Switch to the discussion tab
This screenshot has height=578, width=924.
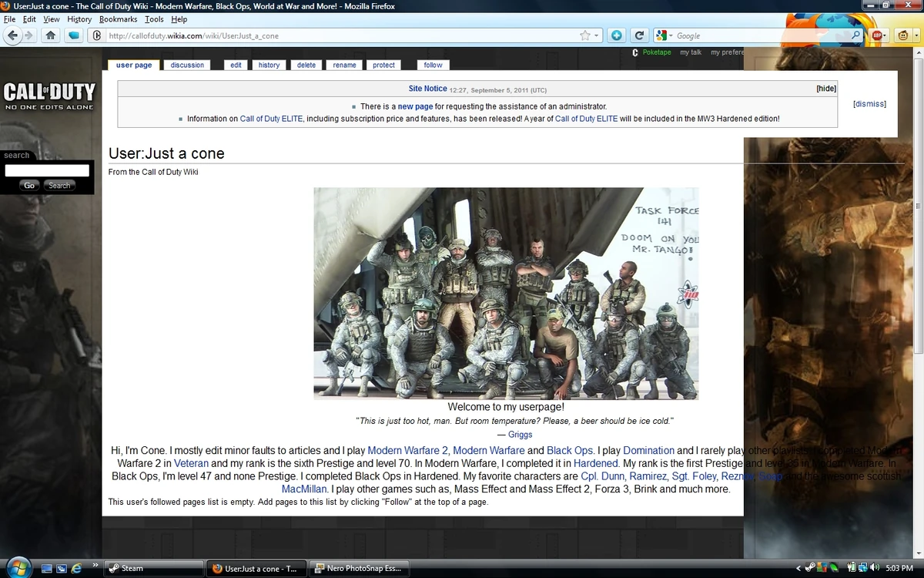187,65
